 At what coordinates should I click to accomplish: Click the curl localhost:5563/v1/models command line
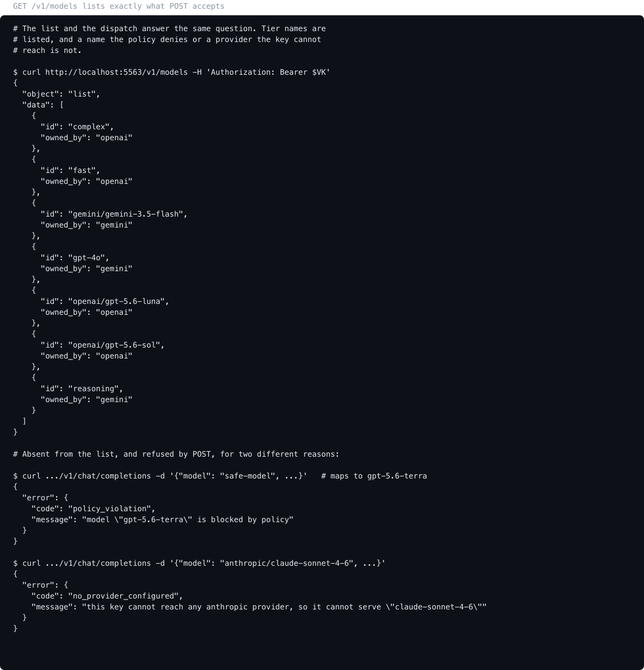[171, 72]
